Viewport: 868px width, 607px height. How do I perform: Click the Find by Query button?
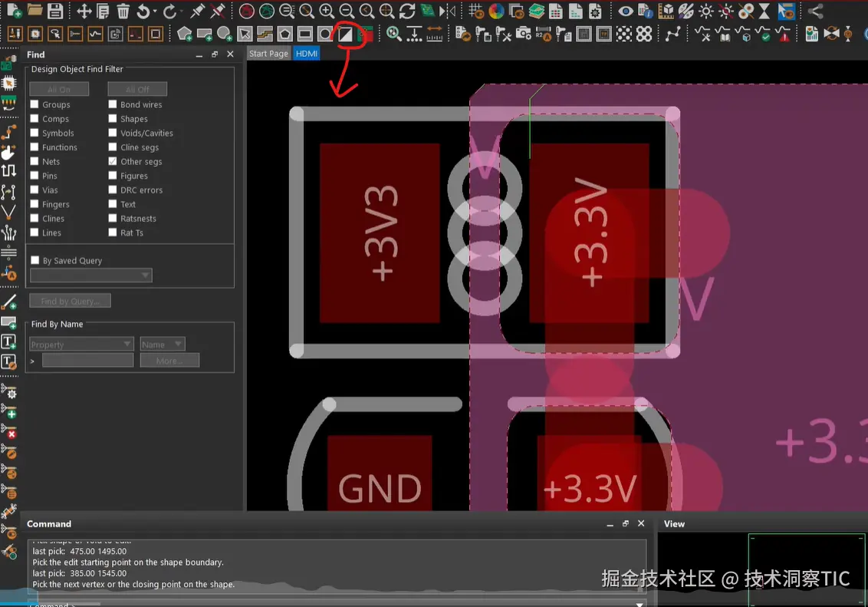point(71,301)
